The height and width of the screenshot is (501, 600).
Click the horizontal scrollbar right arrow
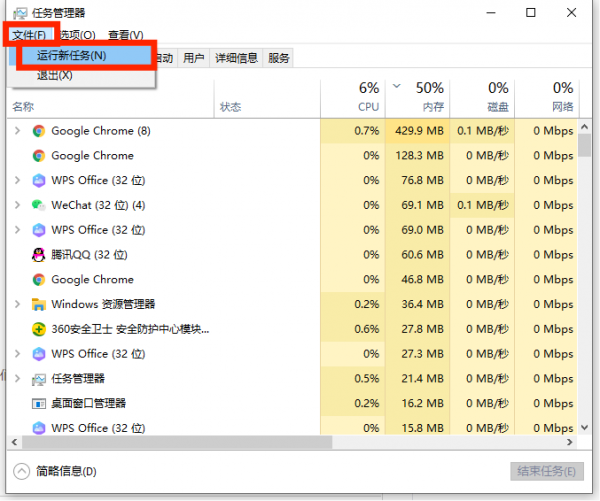570,442
